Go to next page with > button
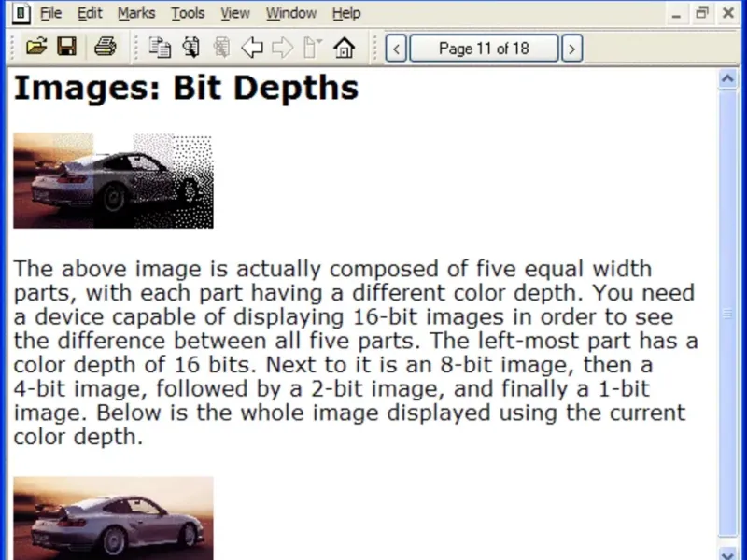Image resolution: width=747 pixels, height=560 pixels. tap(571, 49)
